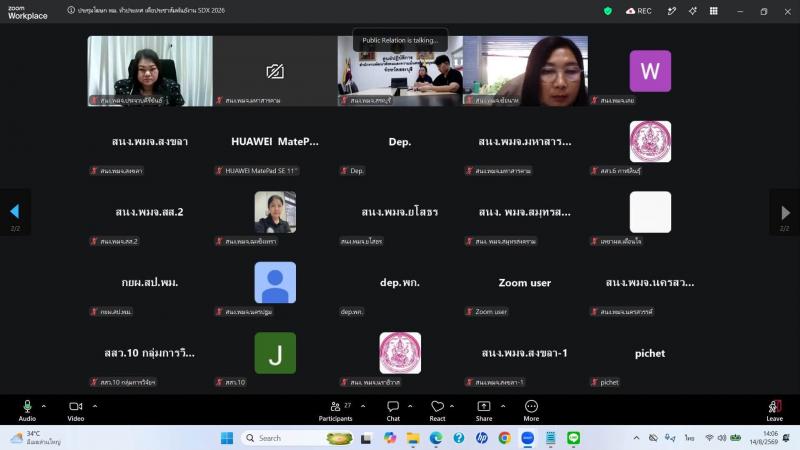
Task: Open the Wi-Fi network tray icon
Action: click(709, 438)
